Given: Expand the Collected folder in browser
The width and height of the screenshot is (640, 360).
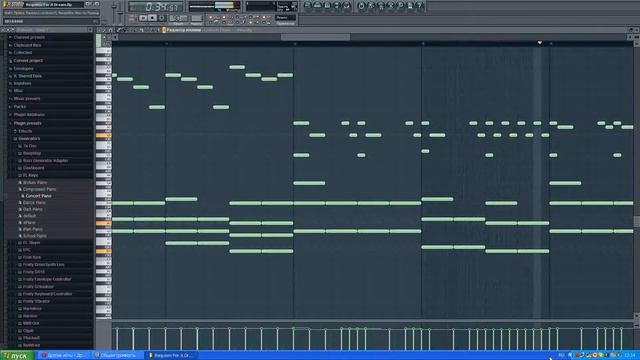Looking at the screenshot, I should 22,53.
